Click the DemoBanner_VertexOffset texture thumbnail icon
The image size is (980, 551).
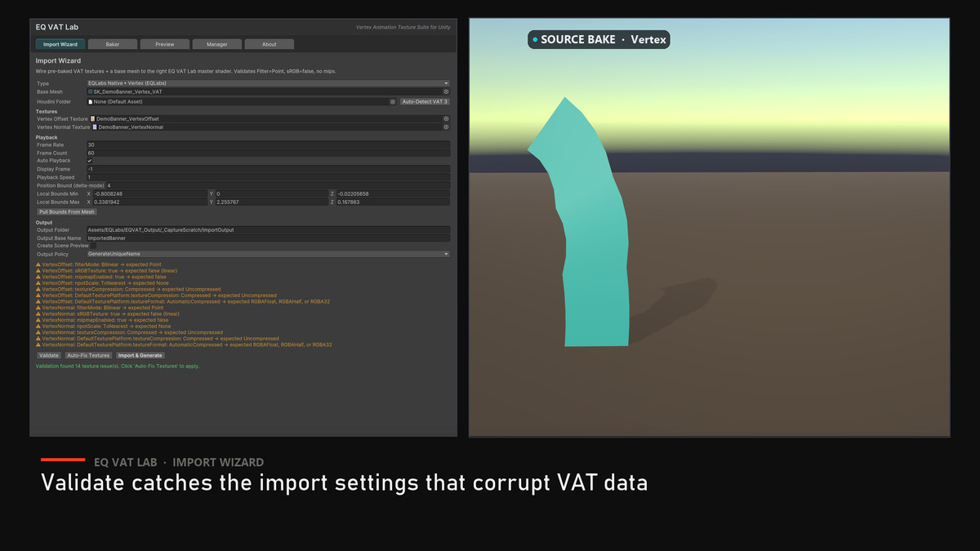(x=93, y=119)
